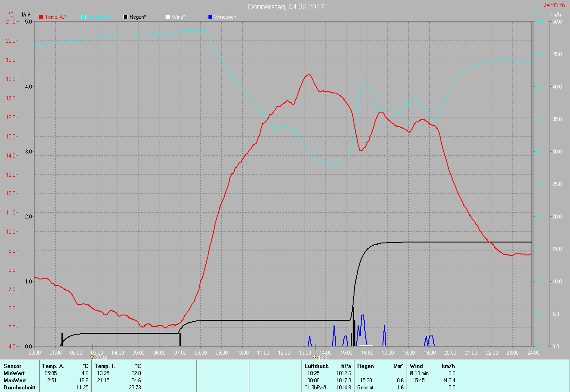Click the 21:15 indoor maximum time
The width and height of the screenshot is (570, 392).
(103, 380)
